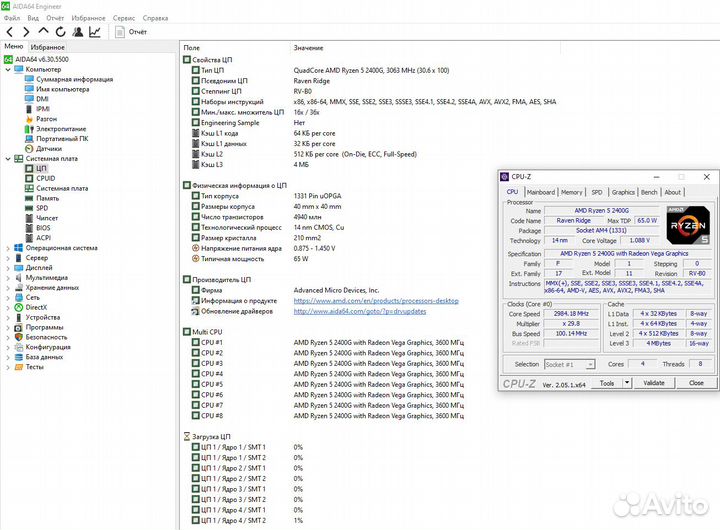The height and width of the screenshot is (530, 720).
Task: Select the Программы tree icon
Action: pyautogui.click(x=18, y=327)
